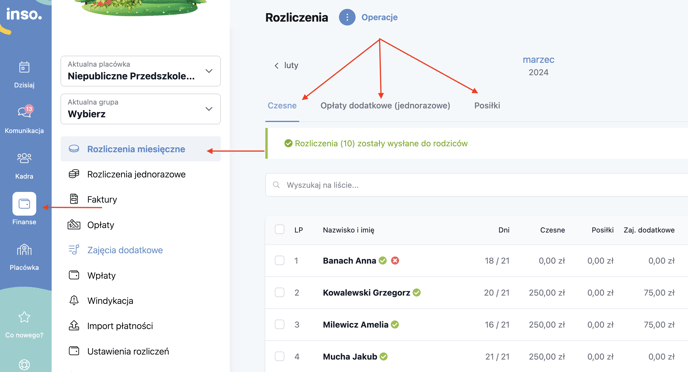Open Komunikacja chat icon with badge
The image size is (688, 372).
coord(25,111)
